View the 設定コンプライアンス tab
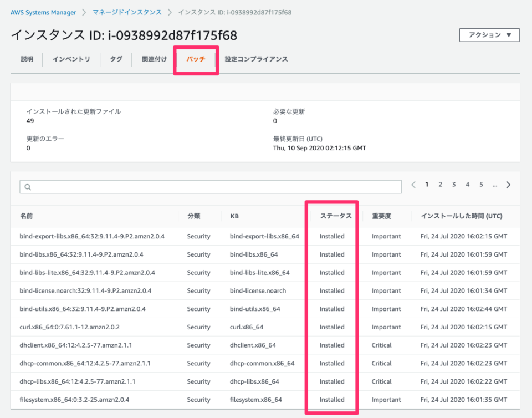This screenshot has height=418, width=532. pyautogui.click(x=256, y=59)
